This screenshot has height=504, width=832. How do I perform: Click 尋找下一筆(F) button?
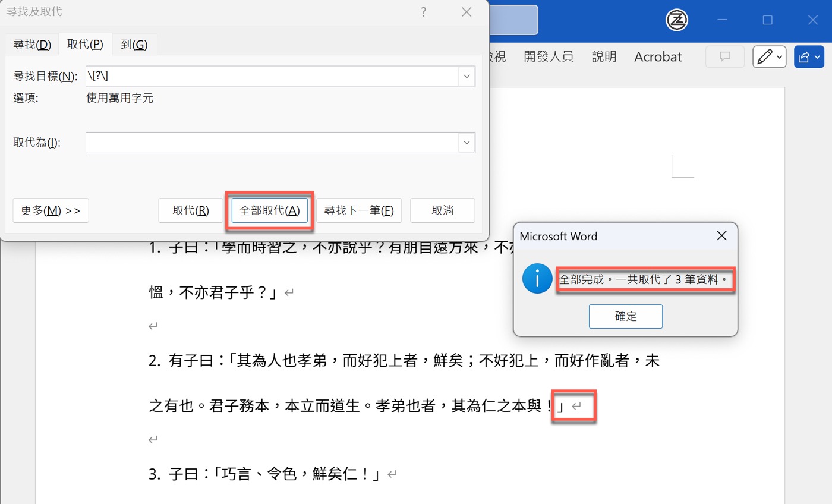click(x=359, y=210)
